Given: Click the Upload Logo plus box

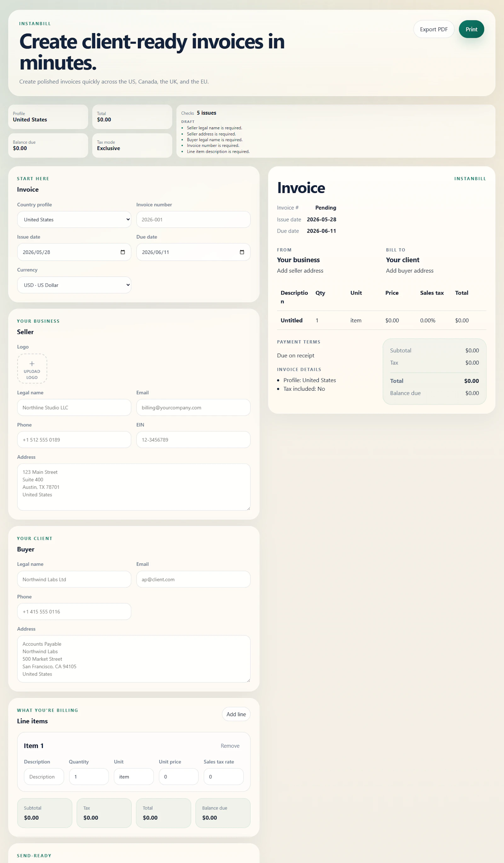Looking at the screenshot, I should (32, 369).
